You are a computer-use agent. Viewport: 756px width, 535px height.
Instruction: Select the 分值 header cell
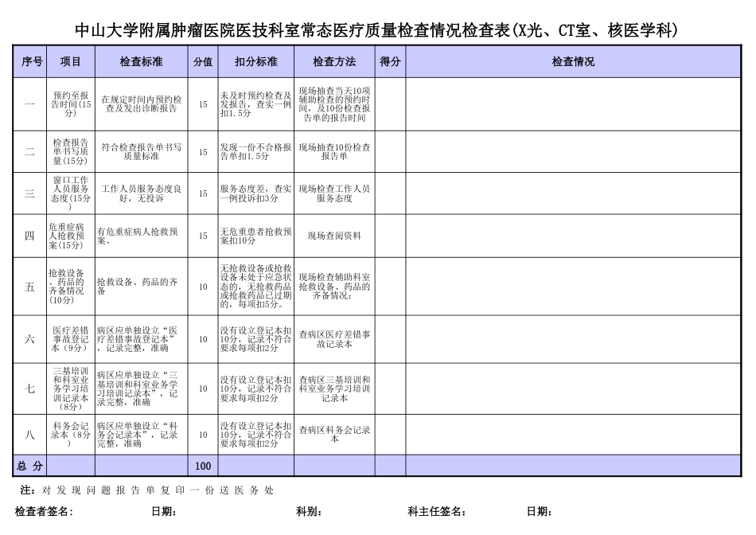203,61
